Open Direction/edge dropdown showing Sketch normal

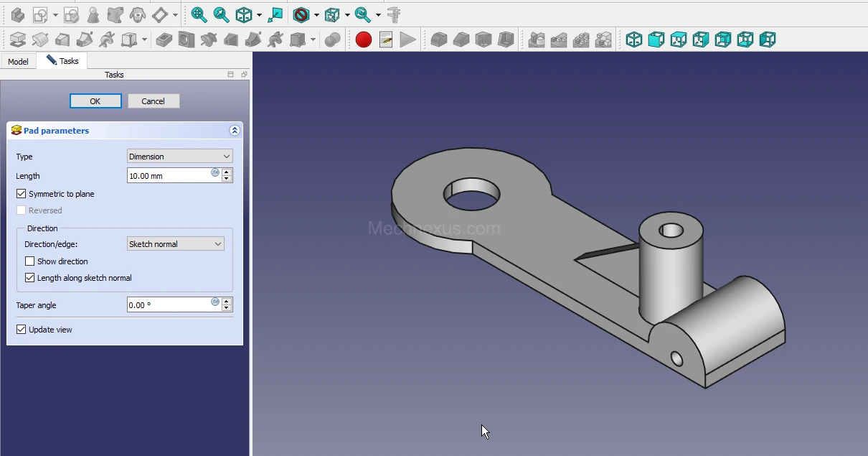176,244
